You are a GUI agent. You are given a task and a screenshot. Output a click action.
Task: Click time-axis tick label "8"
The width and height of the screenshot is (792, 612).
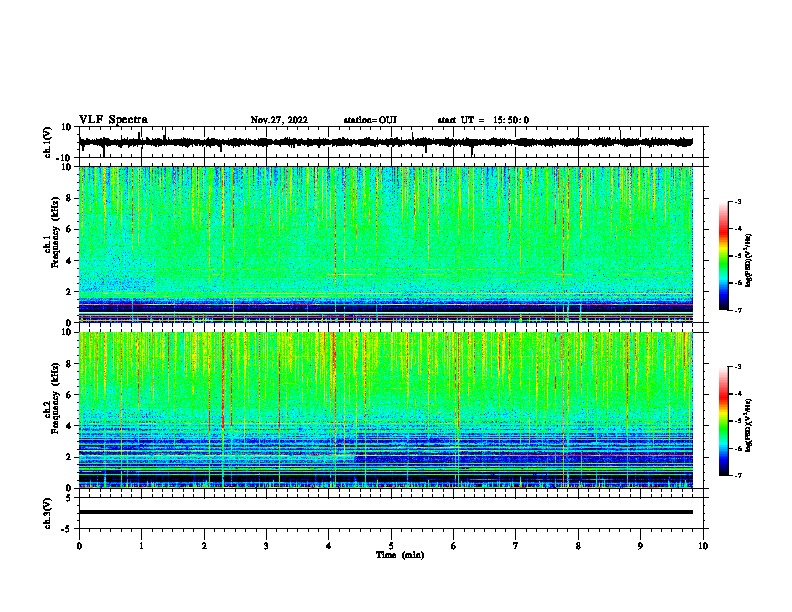click(x=578, y=546)
